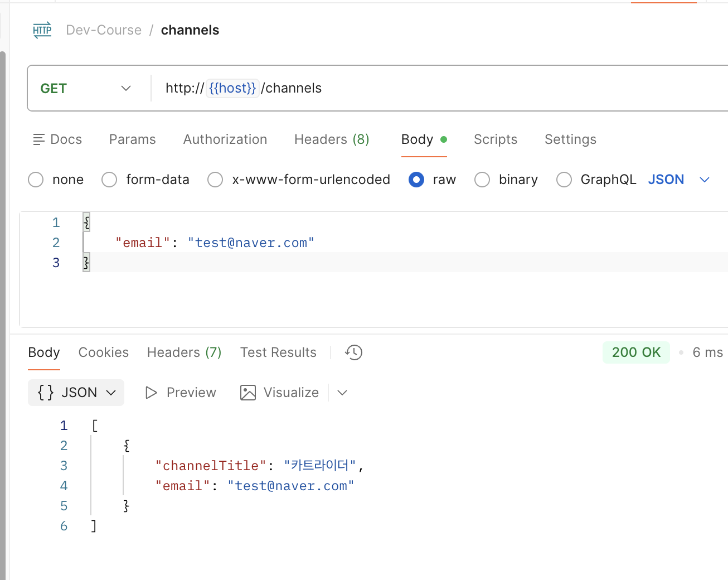This screenshot has width=728, height=580.
Task: Click the 200 OK status badge
Action: coord(636,352)
